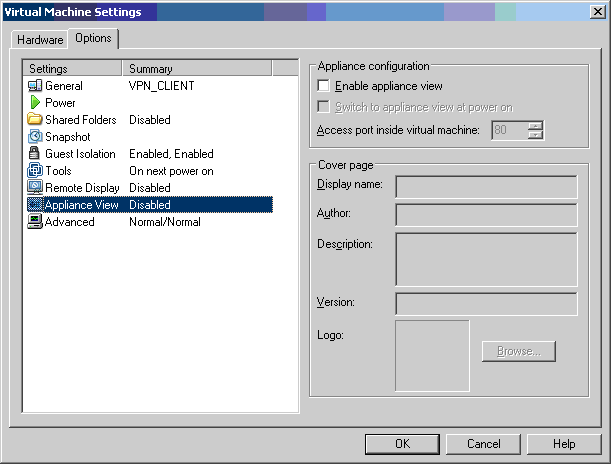611x464 pixels.
Task: Click the green Power arrow icon
Action: point(35,103)
